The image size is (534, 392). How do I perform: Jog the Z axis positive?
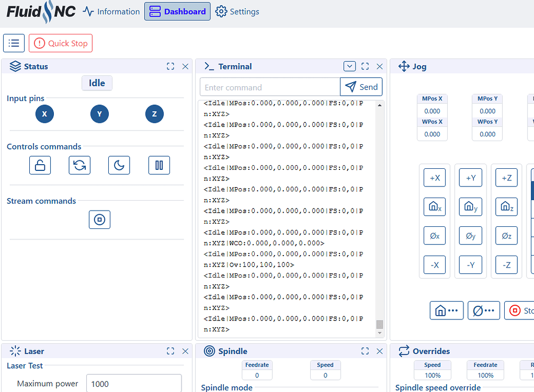pyautogui.click(x=506, y=177)
